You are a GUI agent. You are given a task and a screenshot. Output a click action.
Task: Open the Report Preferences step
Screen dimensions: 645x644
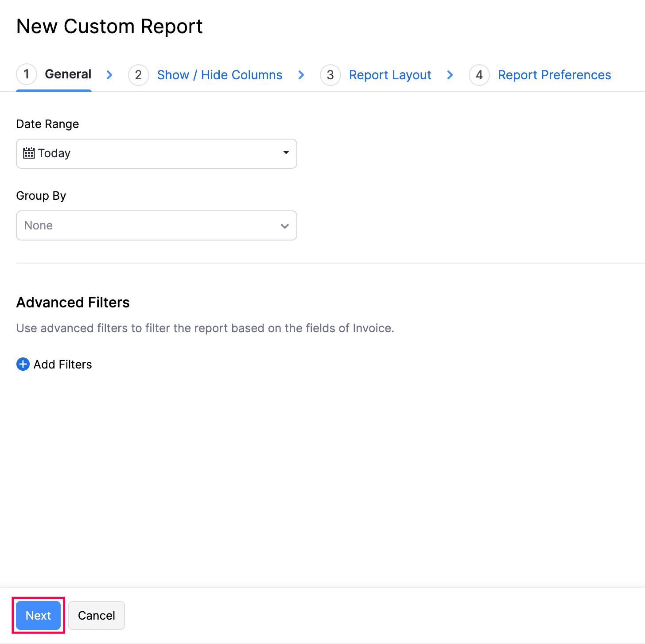(x=554, y=75)
